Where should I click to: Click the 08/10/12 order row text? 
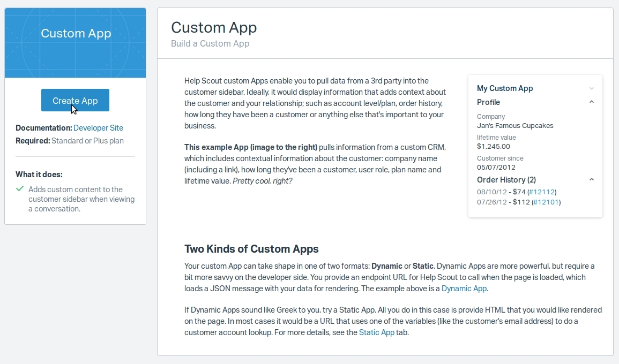tap(517, 192)
